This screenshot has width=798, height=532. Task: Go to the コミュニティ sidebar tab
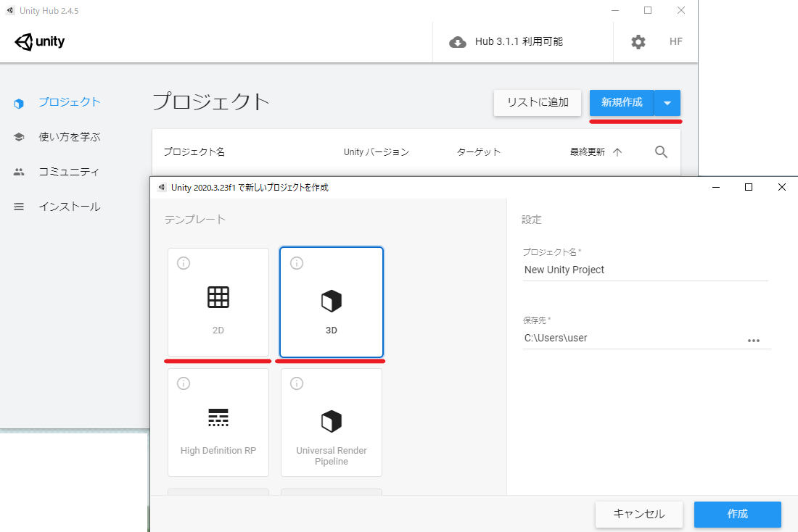pos(69,172)
